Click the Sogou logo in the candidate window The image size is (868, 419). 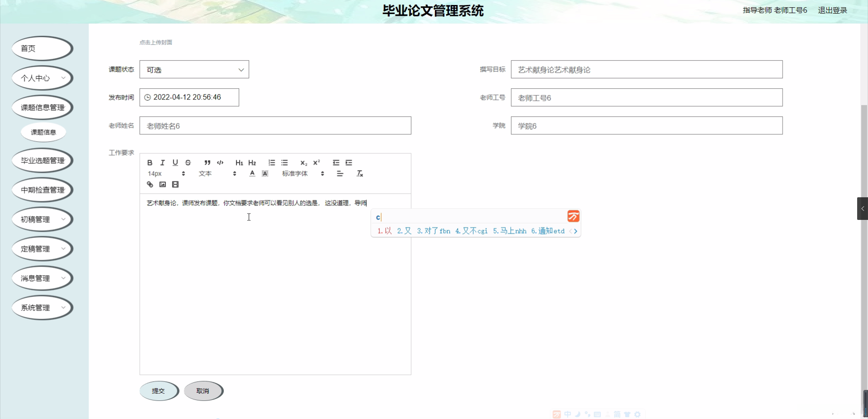573,217
